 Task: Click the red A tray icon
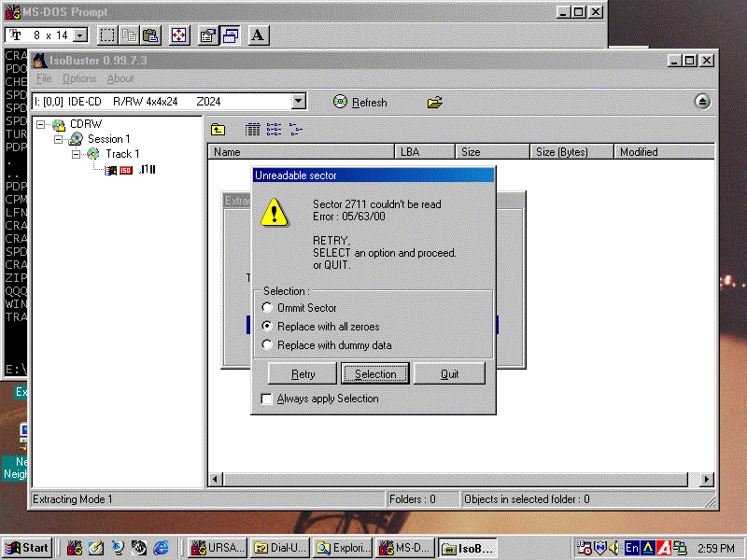pyautogui.click(x=664, y=548)
